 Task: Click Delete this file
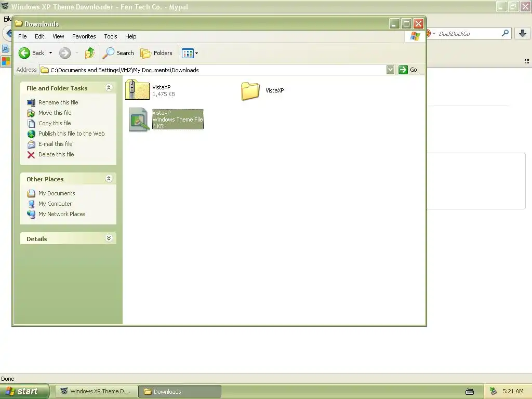56,154
